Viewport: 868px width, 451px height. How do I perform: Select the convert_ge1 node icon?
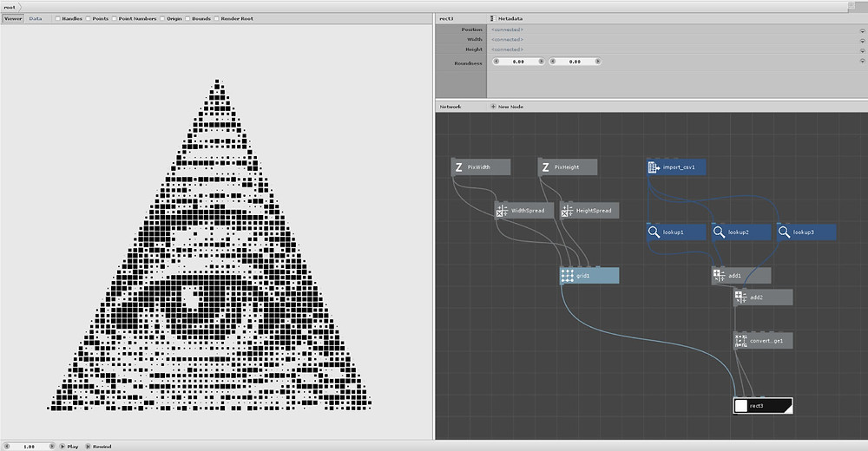click(x=740, y=340)
